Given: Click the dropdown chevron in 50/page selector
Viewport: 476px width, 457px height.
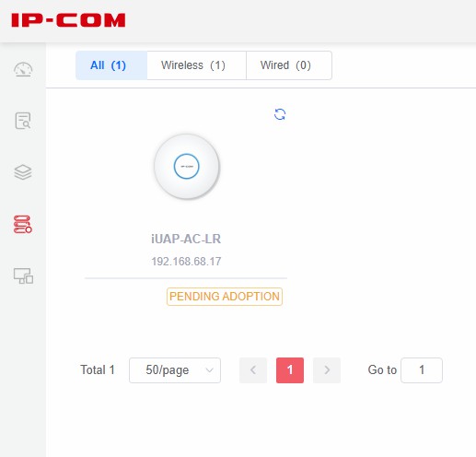Looking at the screenshot, I should coord(210,370).
